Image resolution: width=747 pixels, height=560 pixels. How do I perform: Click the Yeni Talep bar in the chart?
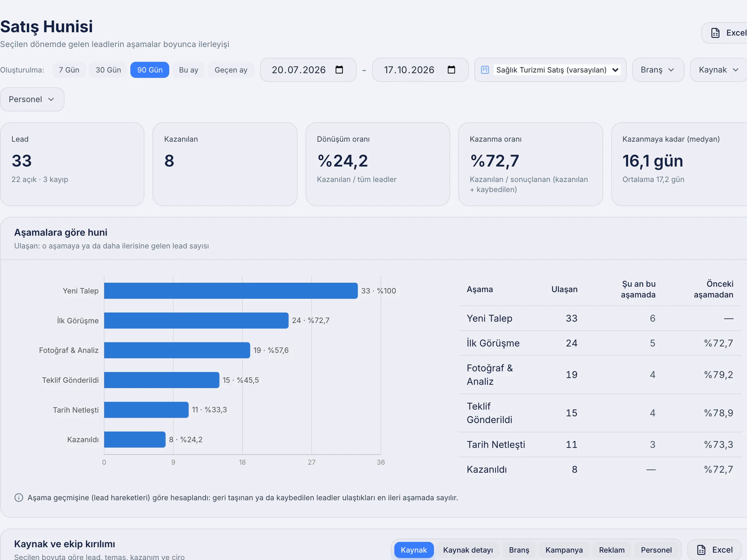tap(231, 291)
